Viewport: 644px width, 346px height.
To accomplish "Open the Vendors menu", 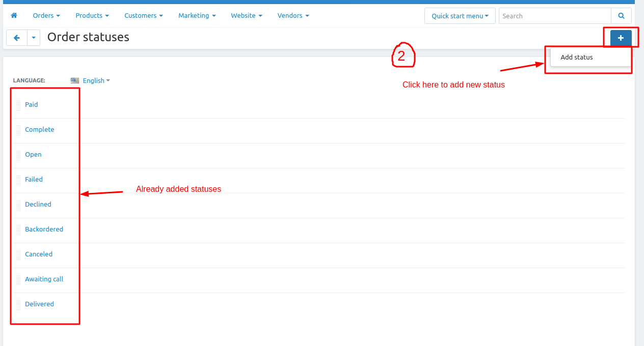I will coord(293,16).
